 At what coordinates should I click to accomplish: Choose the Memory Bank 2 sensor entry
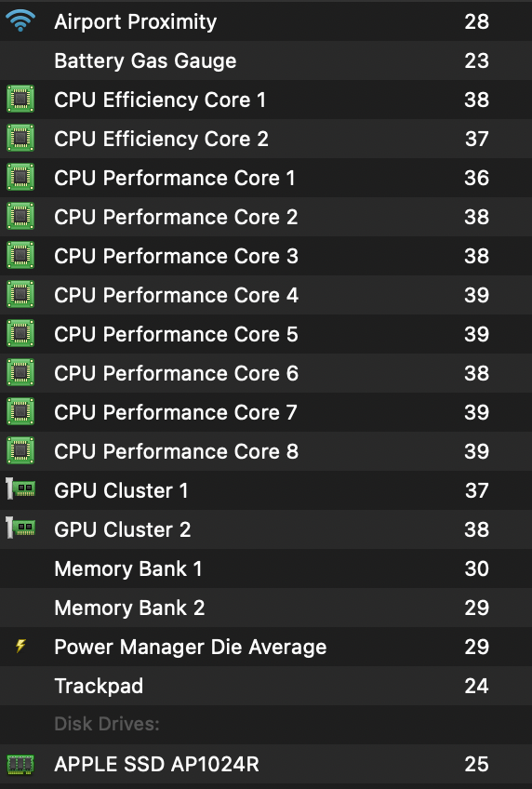pyautogui.click(x=266, y=608)
